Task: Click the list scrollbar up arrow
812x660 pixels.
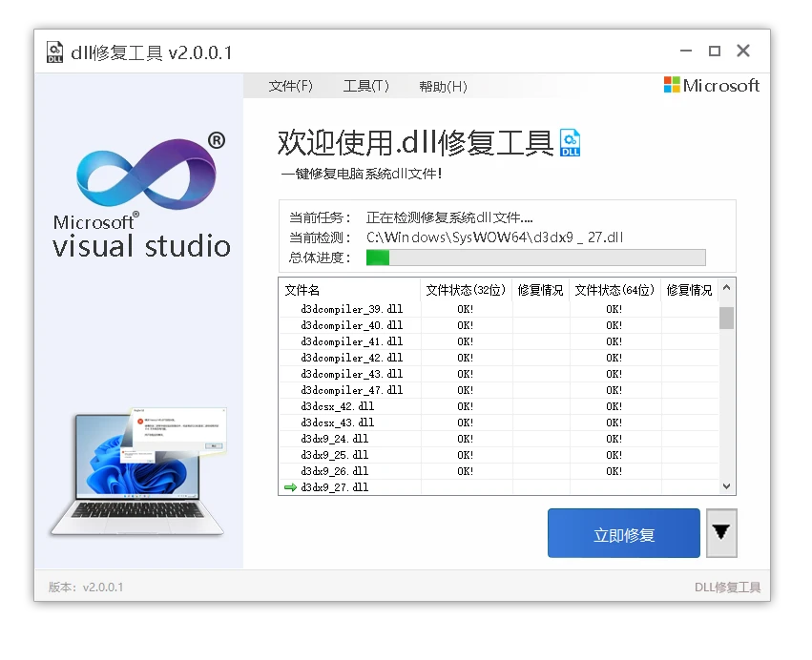Action: (x=726, y=288)
